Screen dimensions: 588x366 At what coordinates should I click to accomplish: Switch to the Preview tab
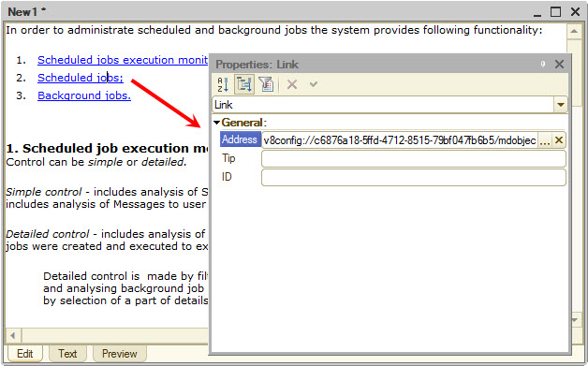[120, 354]
